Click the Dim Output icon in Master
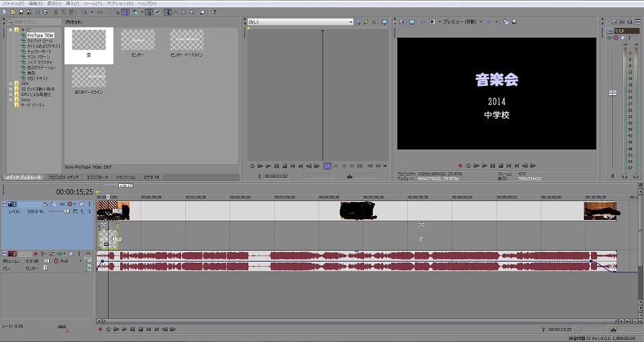The image size is (644, 342). pyautogui.click(x=630, y=21)
